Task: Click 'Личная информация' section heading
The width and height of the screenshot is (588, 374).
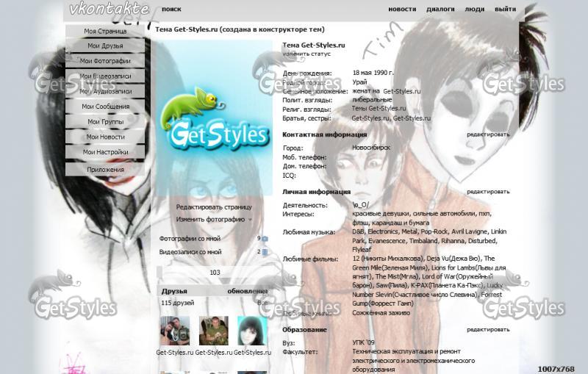Action: coord(317,192)
